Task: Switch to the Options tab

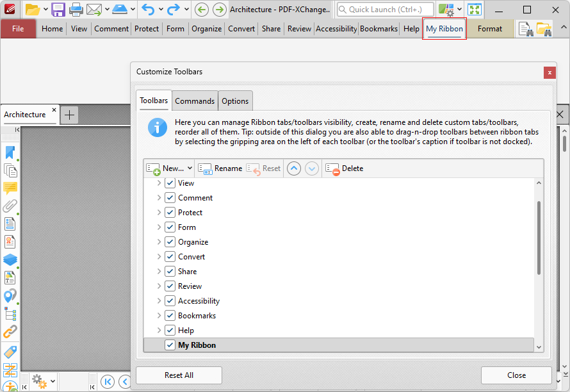Action: pyautogui.click(x=235, y=101)
